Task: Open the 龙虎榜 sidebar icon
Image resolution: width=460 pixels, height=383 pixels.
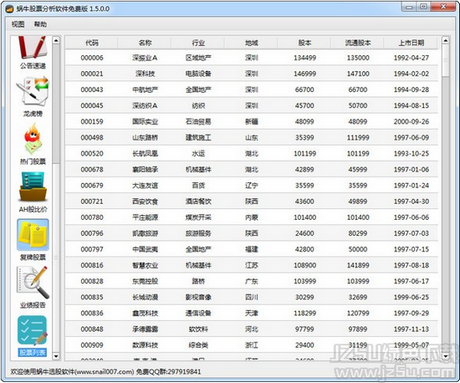Action: (33, 91)
